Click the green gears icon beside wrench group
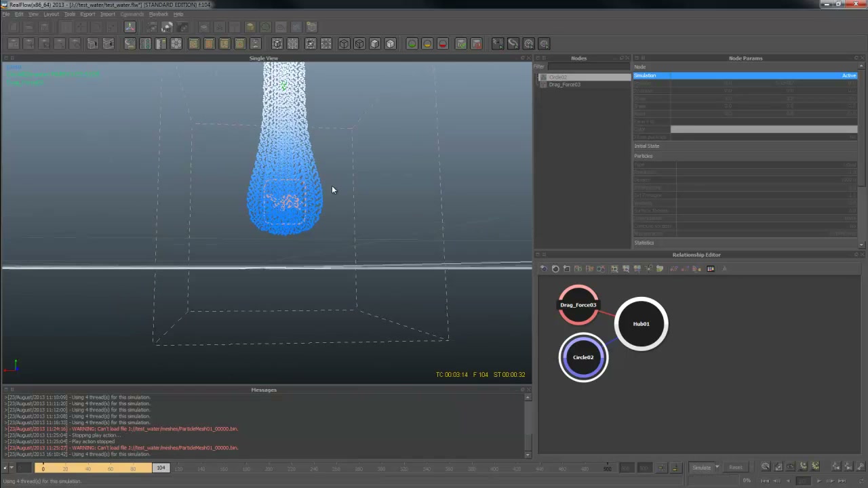 point(815,467)
